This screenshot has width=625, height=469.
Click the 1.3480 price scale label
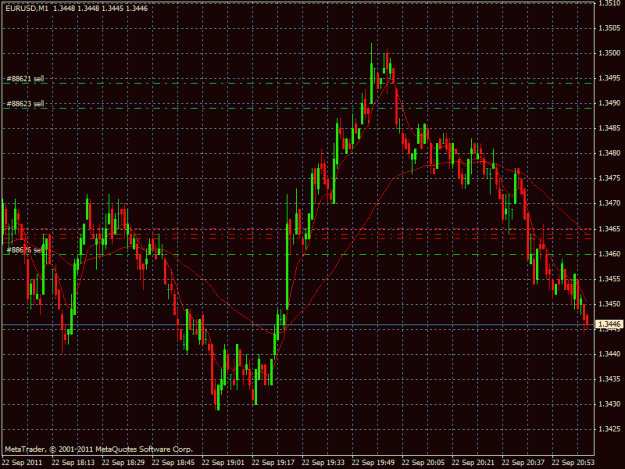(x=609, y=153)
